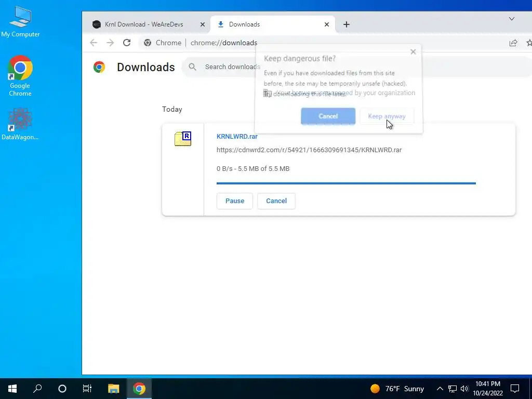Open the KRNLWRD.rar file link

click(x=237, y=137)
